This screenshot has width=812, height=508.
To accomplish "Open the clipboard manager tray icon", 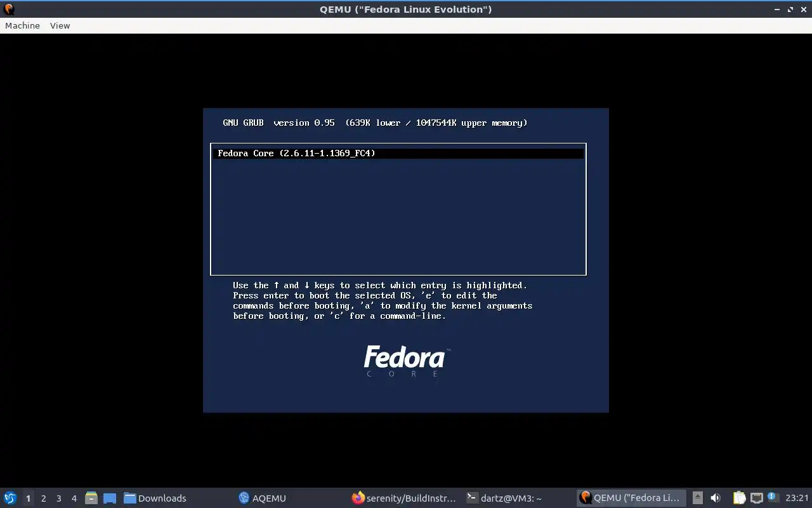I will click(739, 498).
